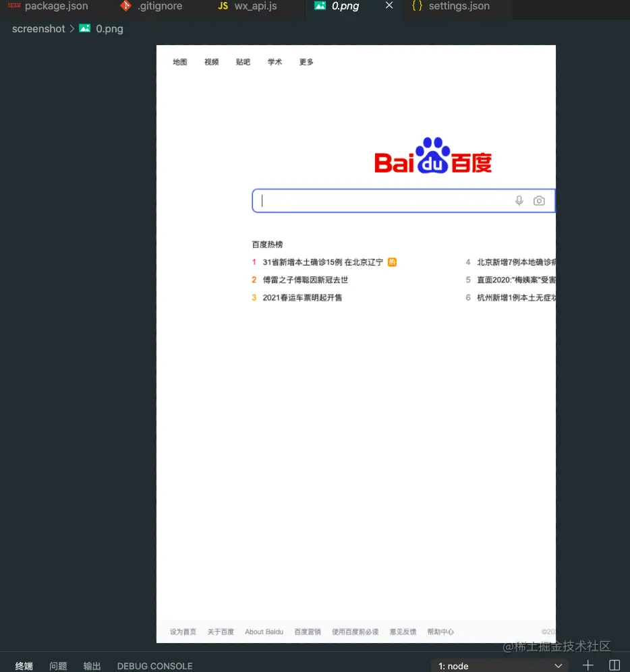Open hot item 2021春运车票明起开售
This screenshot has width=630, height=672.
302,297
